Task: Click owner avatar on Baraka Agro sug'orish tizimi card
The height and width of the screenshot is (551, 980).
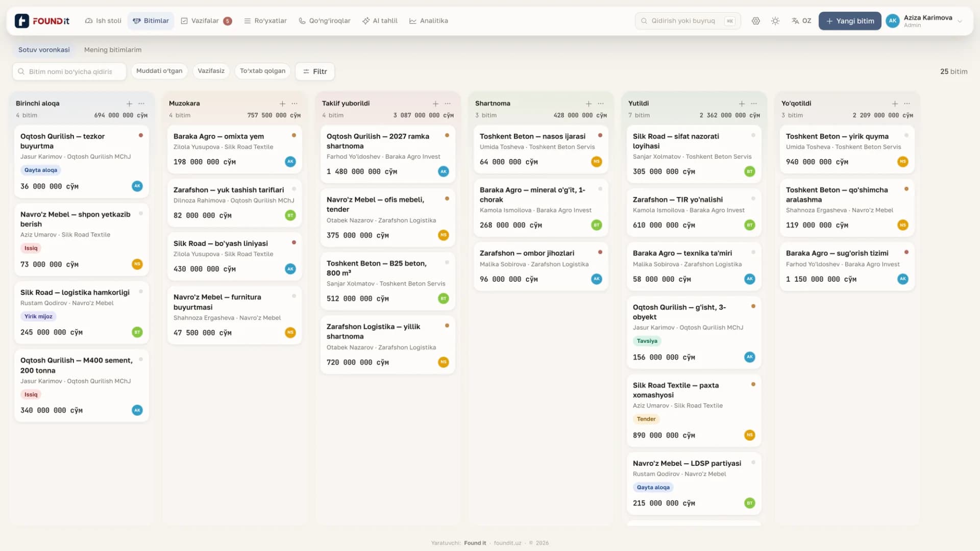Action: point(903,279)
